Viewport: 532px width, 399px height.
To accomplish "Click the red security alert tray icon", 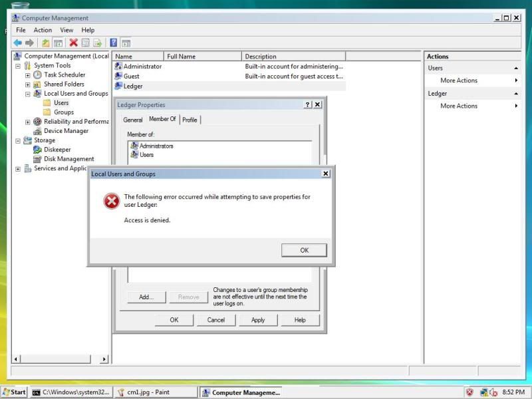I will (x=470, y=392).
